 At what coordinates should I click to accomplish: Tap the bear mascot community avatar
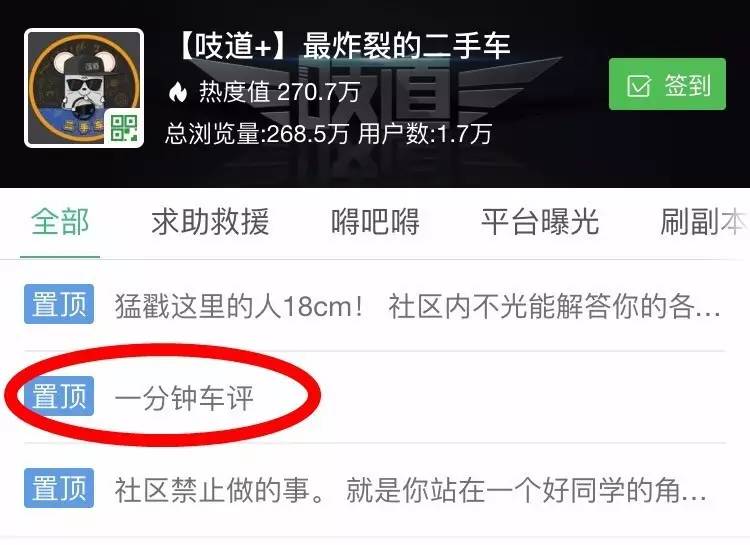click(84, 88)
